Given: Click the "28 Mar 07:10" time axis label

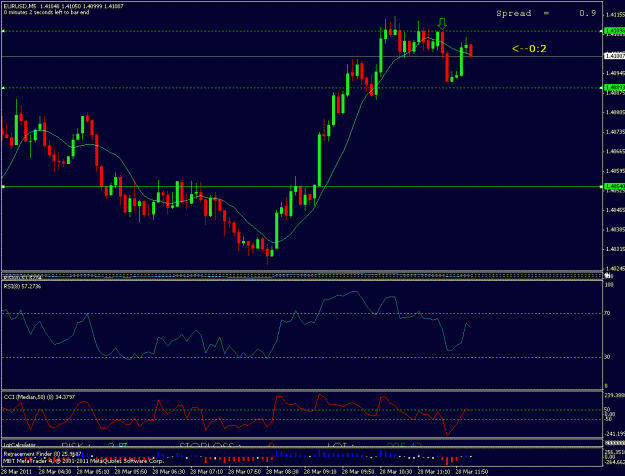Looking at the screenshot, I should [206, 472].
